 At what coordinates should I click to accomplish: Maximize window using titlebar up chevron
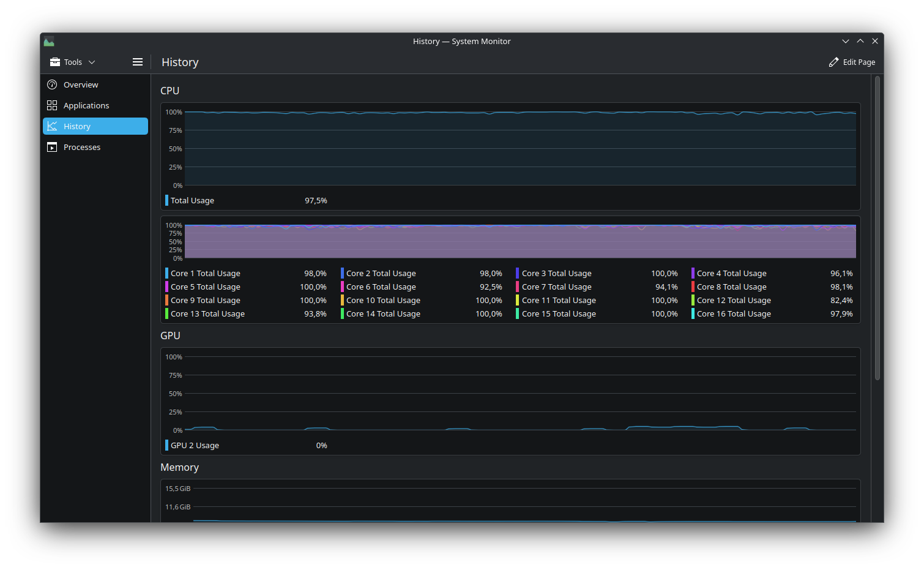click(860, 41)
